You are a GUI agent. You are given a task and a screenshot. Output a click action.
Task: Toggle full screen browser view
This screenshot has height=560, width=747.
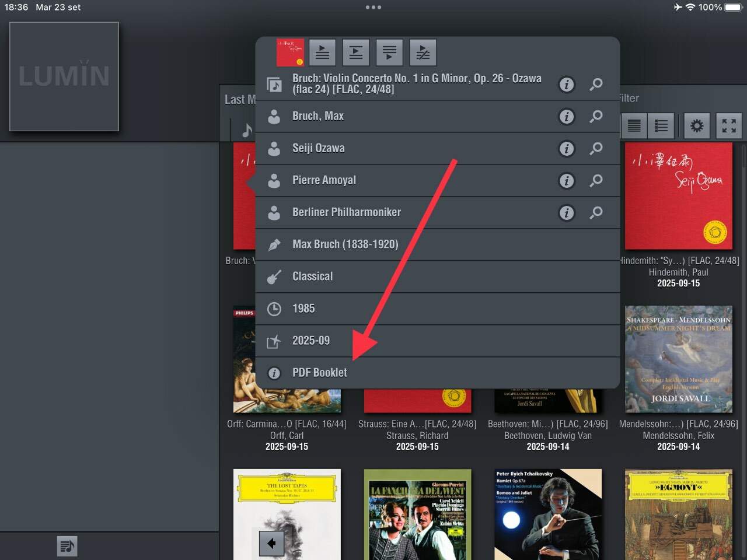click(x=729, y=125)
